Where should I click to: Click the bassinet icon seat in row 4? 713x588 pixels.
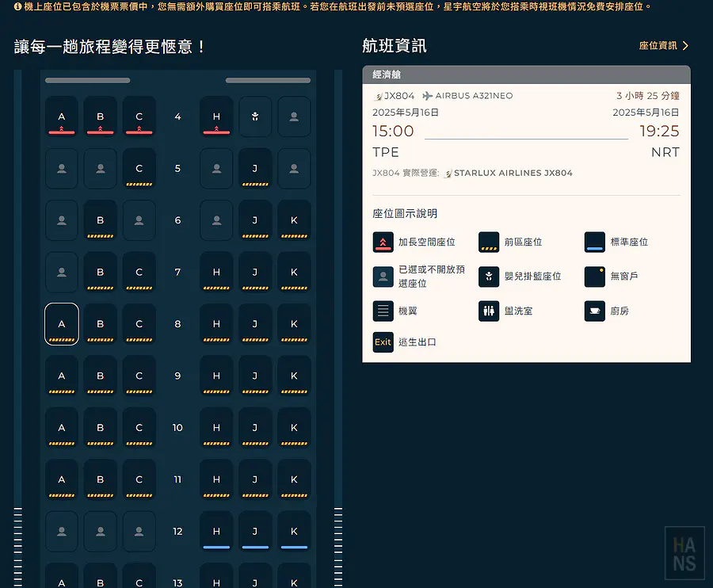coord(255,116)
